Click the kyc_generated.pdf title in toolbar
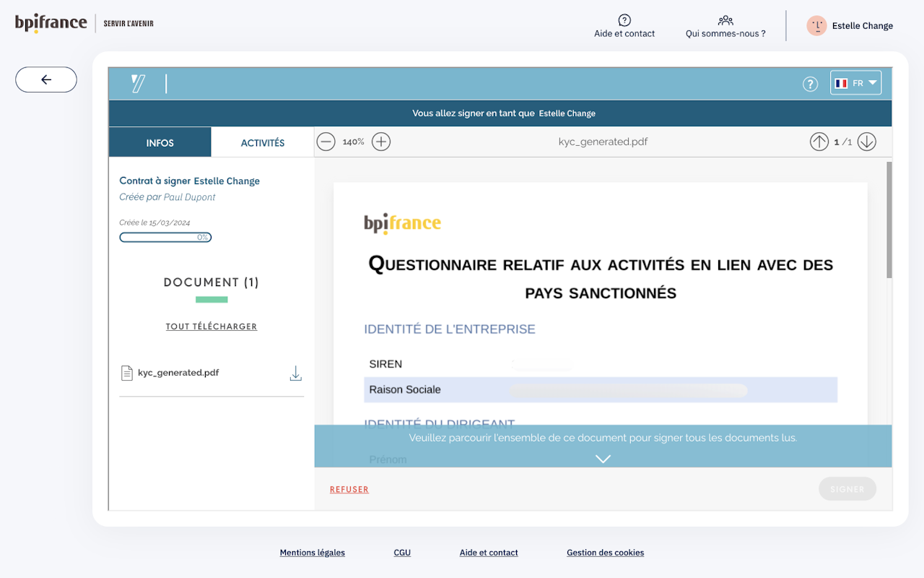 coord(603,142)
